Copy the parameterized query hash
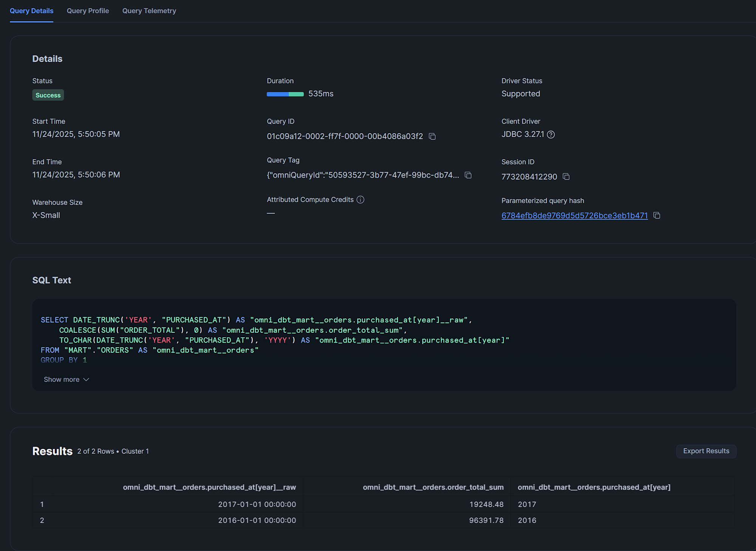 tap(657, 216)
